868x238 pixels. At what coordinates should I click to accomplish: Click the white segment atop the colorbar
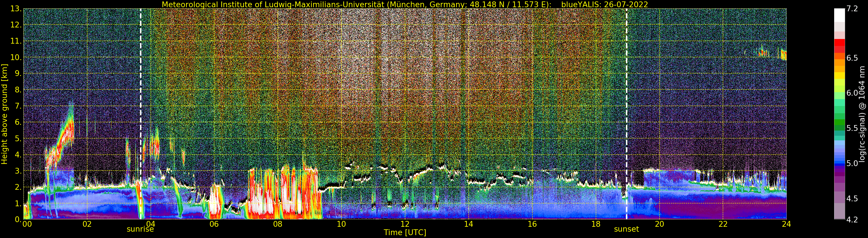point(839,15)
